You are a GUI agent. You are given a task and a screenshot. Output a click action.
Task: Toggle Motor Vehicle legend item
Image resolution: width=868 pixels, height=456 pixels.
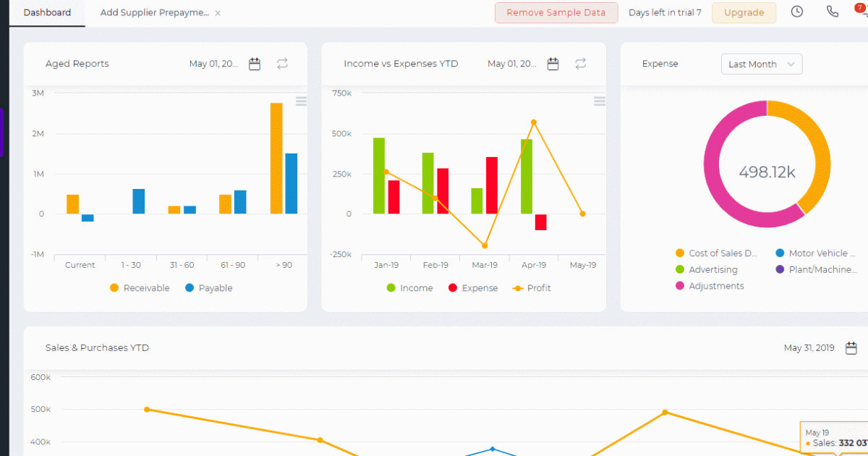click(815, 253)
